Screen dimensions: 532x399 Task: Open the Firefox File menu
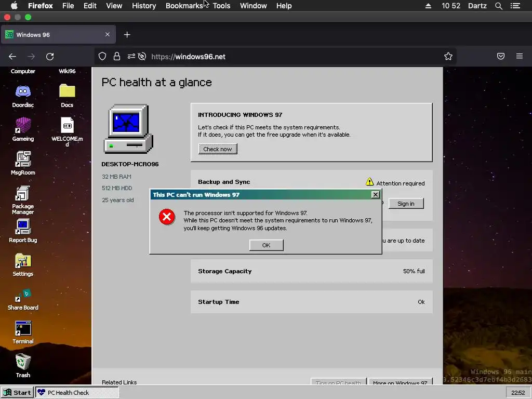(x=68, y=6)
